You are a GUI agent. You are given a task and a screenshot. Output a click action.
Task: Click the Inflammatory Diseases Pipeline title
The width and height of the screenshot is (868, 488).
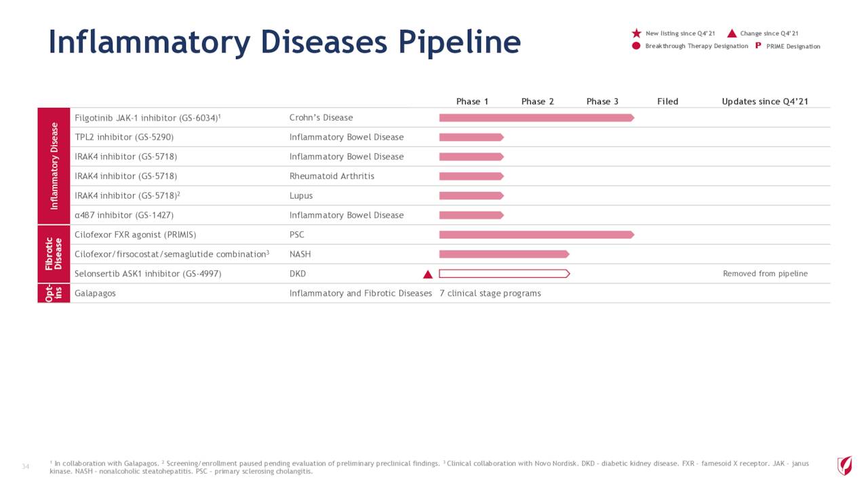(285, 42)
